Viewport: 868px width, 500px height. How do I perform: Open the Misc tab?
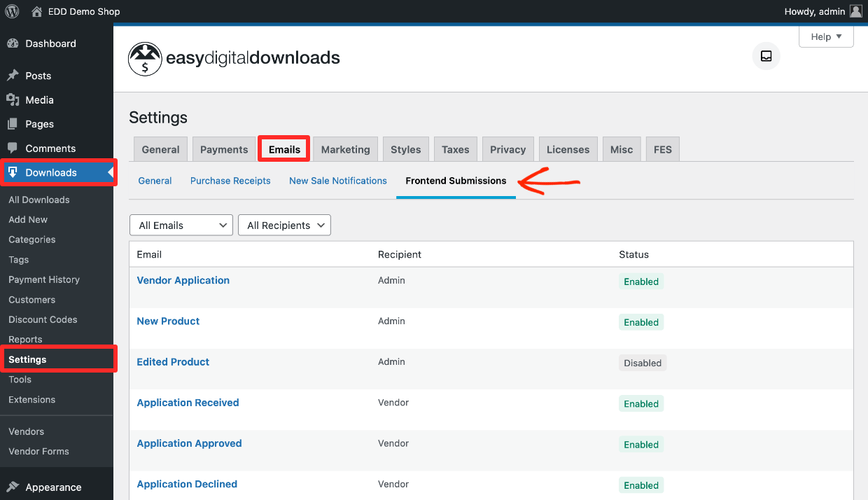click(622, 149)
